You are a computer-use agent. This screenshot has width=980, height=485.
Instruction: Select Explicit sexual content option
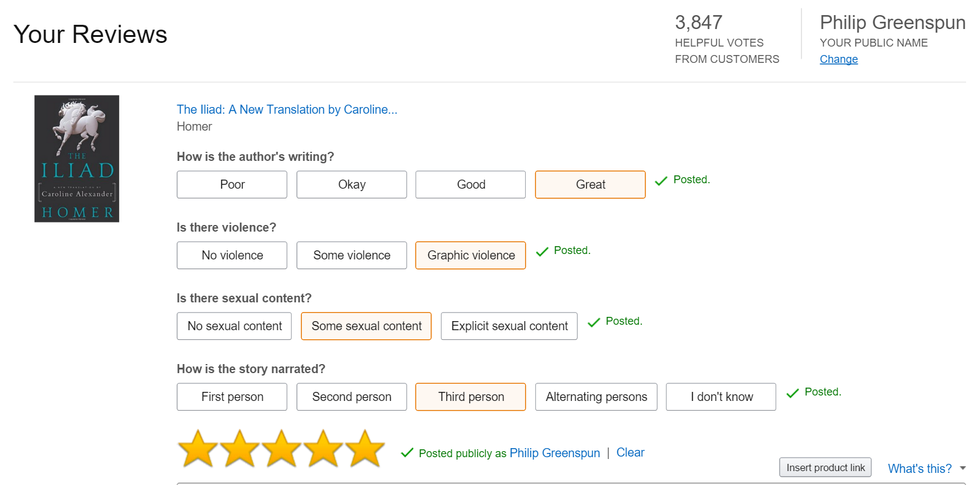(x=509, y=326)
